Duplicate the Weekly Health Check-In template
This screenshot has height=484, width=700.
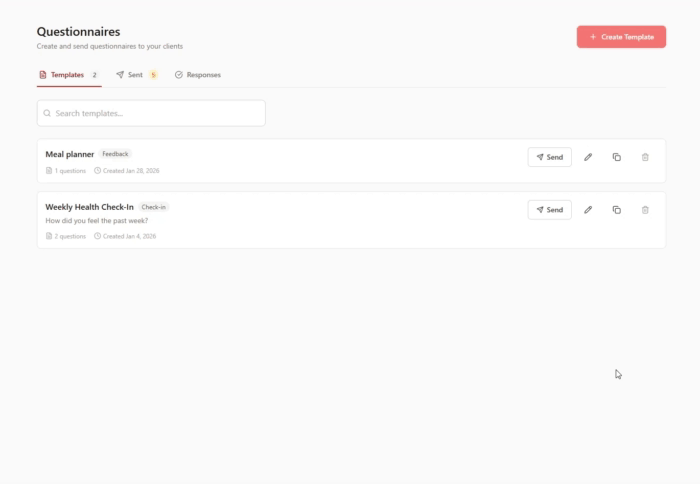click(616, 210)
